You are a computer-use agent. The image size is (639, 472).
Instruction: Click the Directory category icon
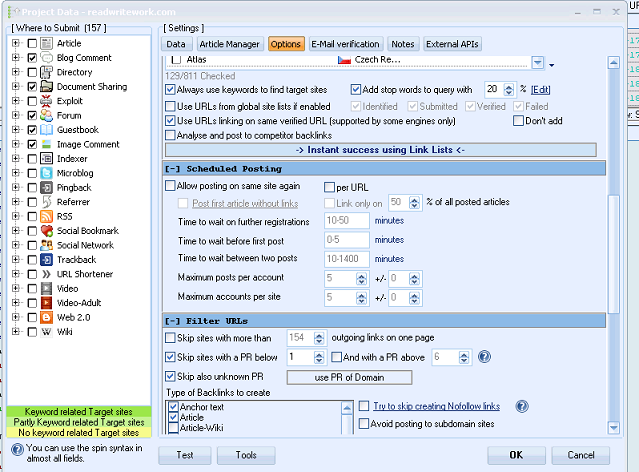pos(46,72)
